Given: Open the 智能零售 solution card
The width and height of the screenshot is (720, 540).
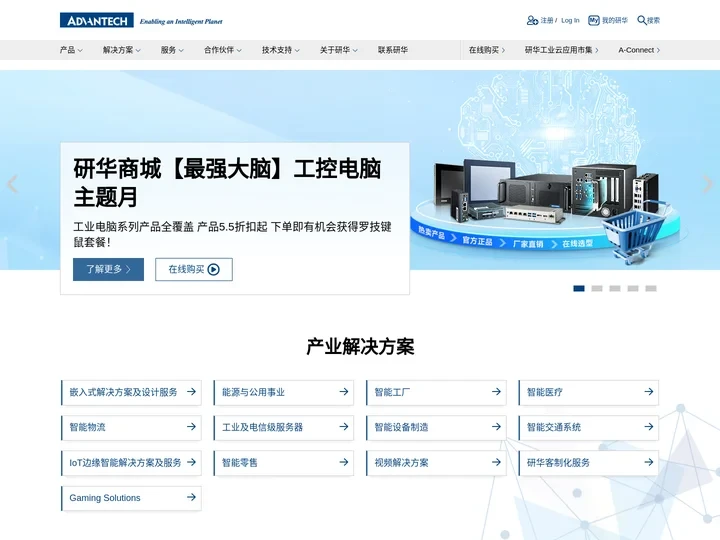Looking at the screenshot, I should click(x=284, y=463).
